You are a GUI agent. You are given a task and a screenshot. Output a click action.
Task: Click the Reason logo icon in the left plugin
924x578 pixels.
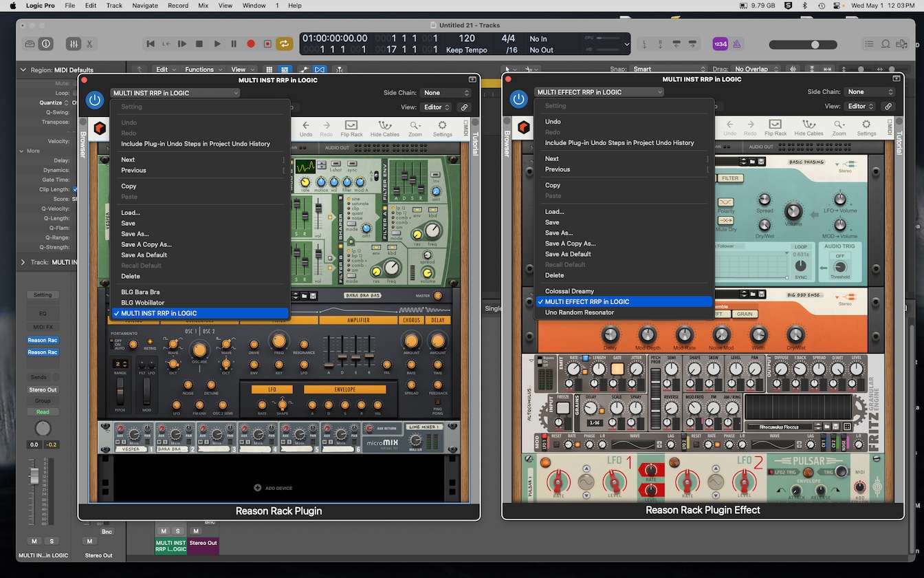tap(100, 129)
